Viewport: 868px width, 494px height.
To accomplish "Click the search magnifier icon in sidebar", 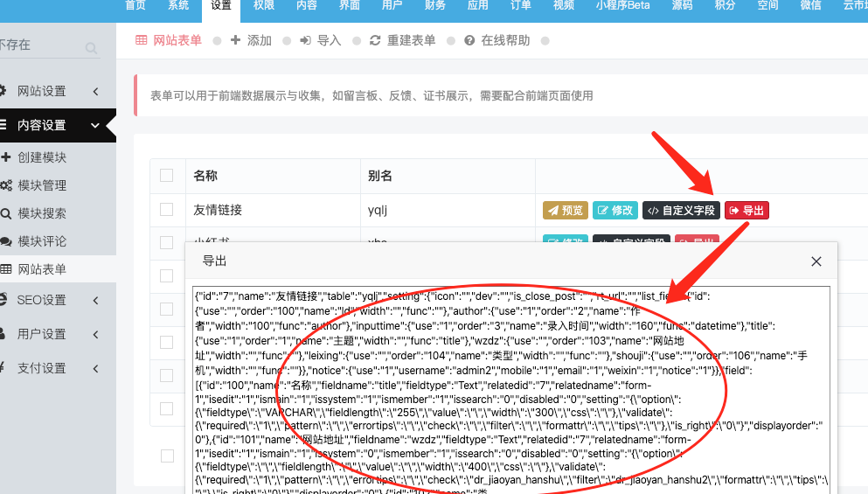I will click(x=91, y=49).
